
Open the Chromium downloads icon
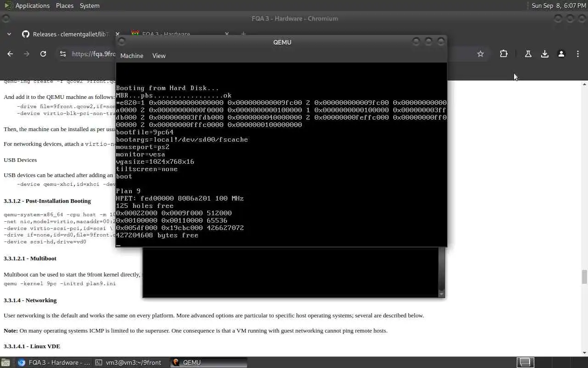click(545, 54)
